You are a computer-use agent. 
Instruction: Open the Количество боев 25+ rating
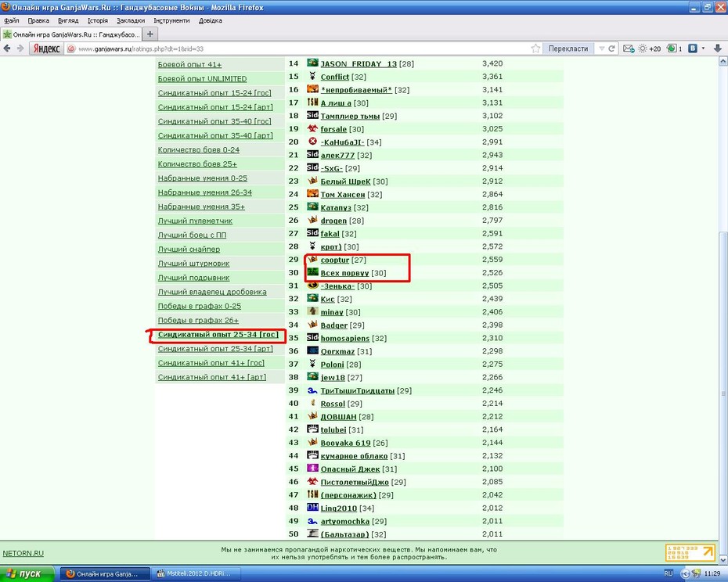coord(197,163)
